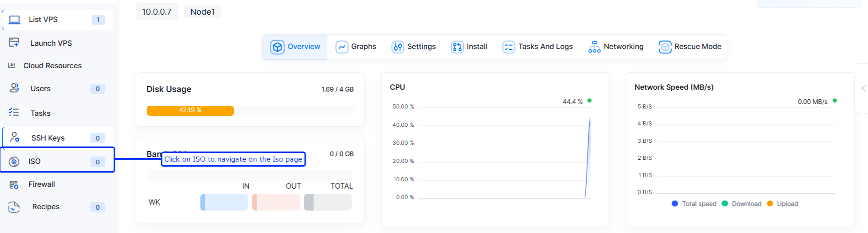Viewport: 868px width, 233px height.
Task: Open the Firewall icon in sidebar
Action: point(14,184)
